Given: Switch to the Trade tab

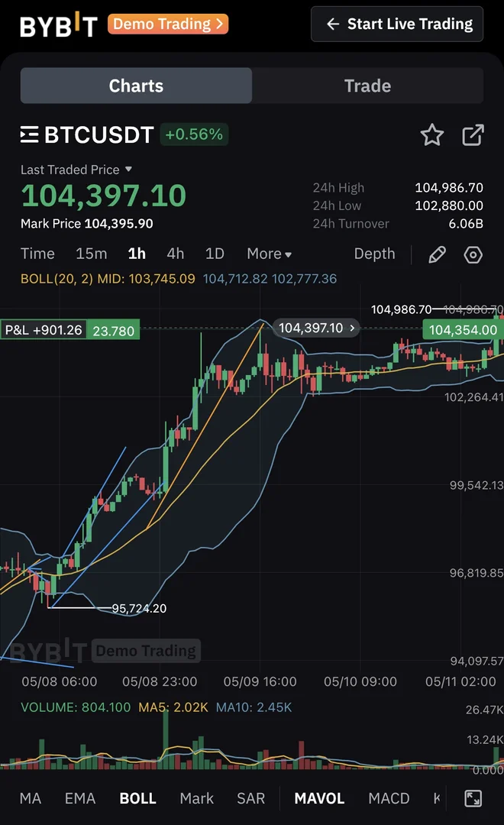Looking at the screenshot, I should [367, 86].
